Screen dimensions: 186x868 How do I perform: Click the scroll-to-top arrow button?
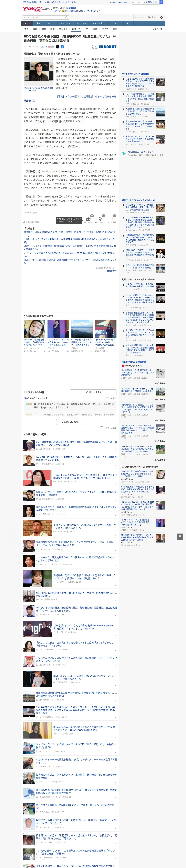(x=180, y=536)
